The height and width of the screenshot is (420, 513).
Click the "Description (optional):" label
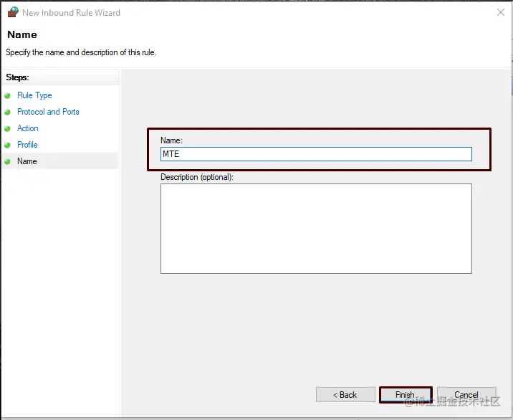click(197, 177)
